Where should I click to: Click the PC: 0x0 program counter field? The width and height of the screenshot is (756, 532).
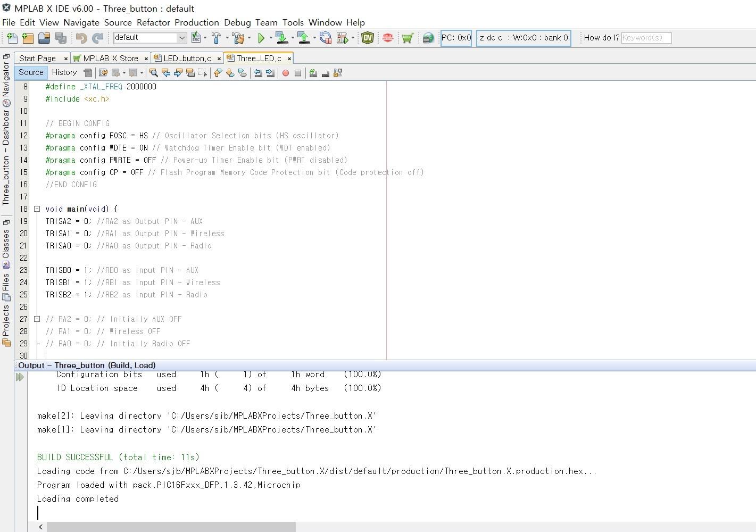click(x=456, y=38)
